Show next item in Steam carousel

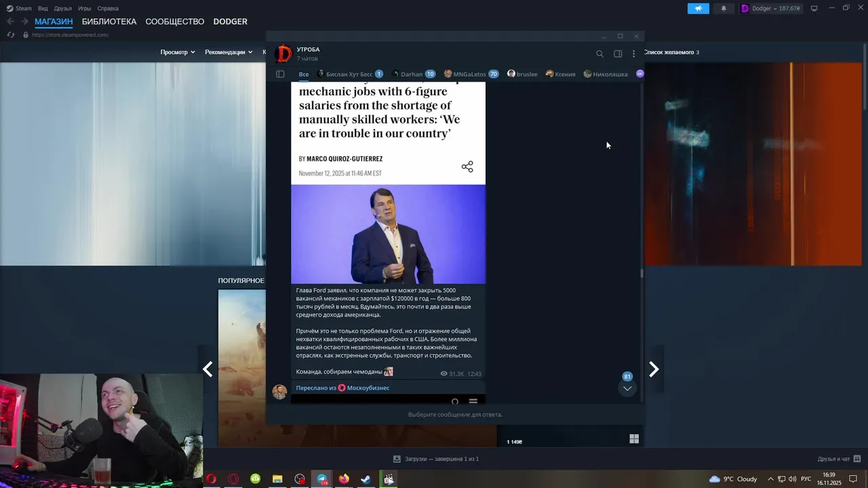(x=654, y=369)
